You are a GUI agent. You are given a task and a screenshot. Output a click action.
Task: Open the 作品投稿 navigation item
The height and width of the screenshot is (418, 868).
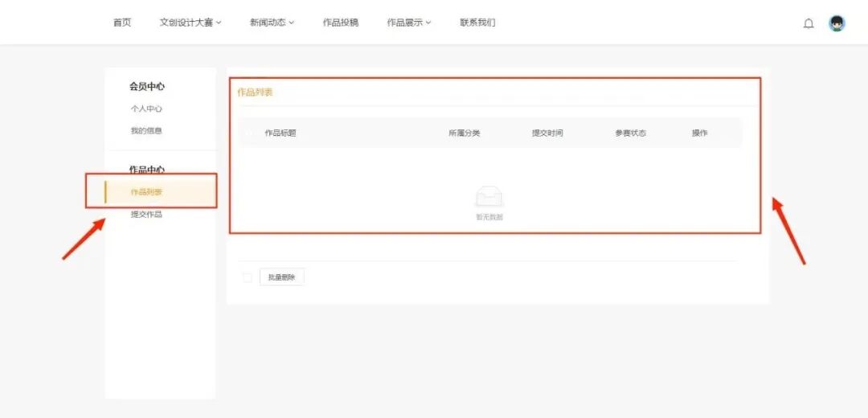coord(341,23)
